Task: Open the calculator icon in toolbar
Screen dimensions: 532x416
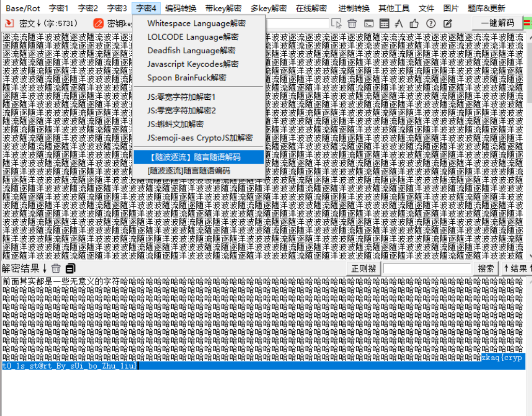Action: (x=384, y=23)
